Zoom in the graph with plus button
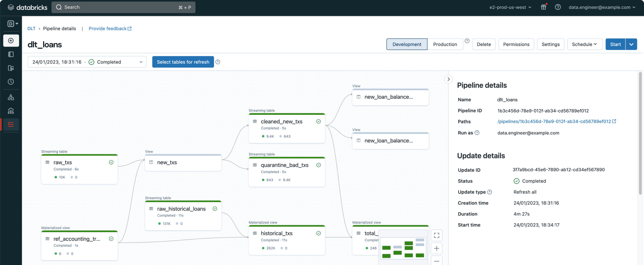 tap(436, 248)
